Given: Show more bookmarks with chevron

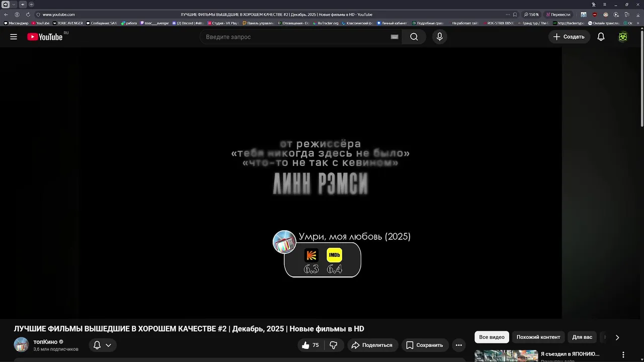Looking at the screenshot, I should pos(638,23).
